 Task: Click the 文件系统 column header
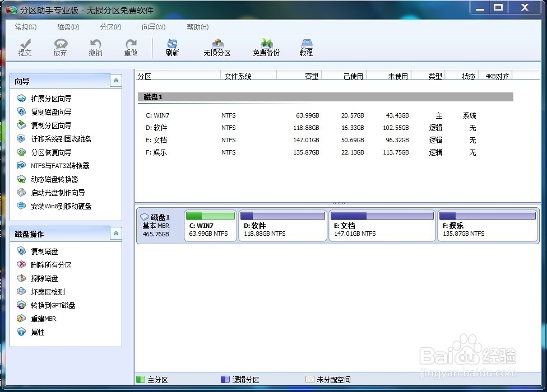click(249, 76)
